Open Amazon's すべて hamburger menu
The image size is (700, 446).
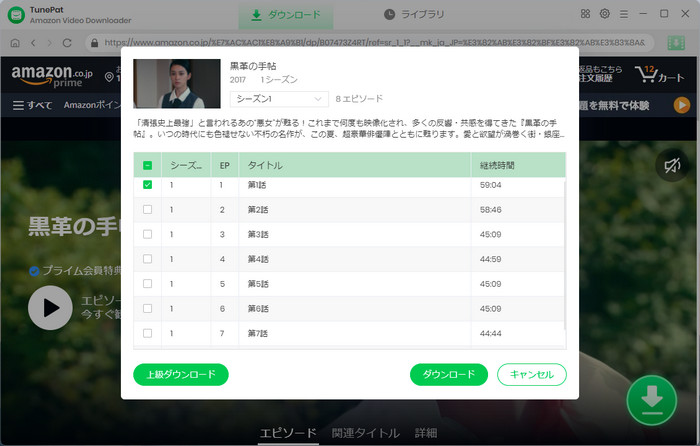(x=32, y=105)
